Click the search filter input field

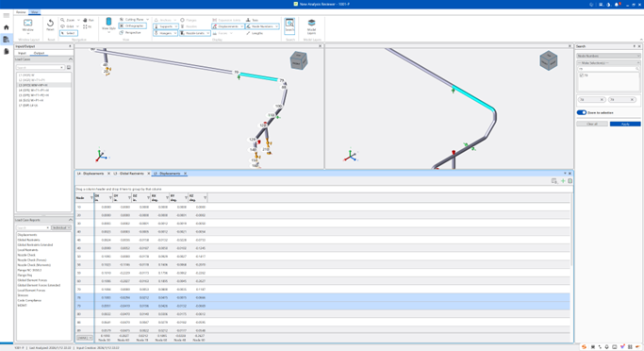[x=608, y=69]
